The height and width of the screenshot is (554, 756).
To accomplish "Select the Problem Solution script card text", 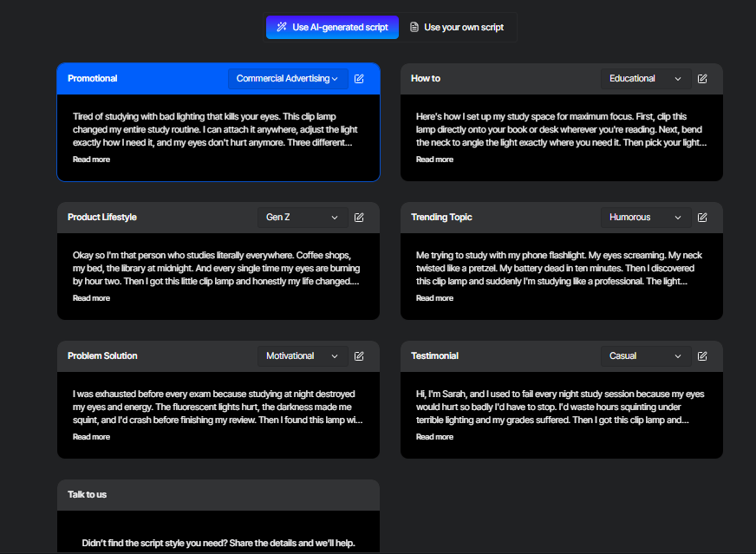I will [218, 407].
